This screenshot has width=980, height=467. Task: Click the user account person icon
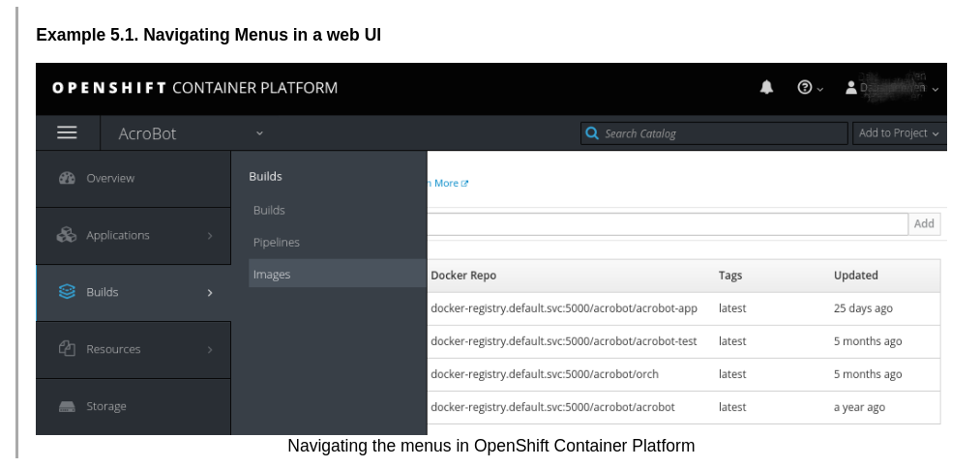[x=850, y=87]
